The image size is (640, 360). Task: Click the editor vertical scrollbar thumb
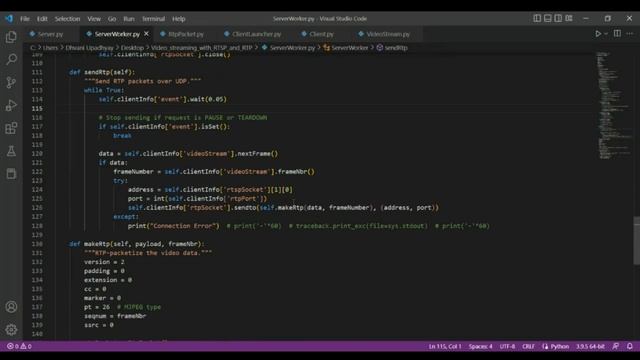pyautogui.click(x=636, y=241)
